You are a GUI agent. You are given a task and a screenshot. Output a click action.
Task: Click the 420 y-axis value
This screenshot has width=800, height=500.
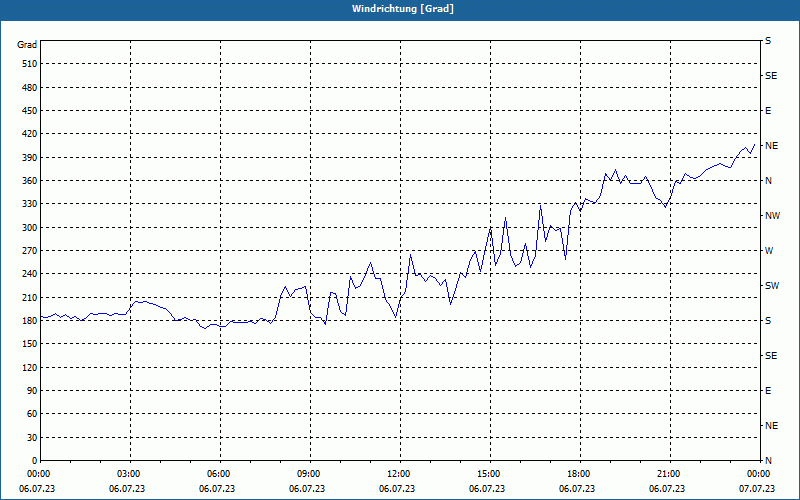click(30, 134)
